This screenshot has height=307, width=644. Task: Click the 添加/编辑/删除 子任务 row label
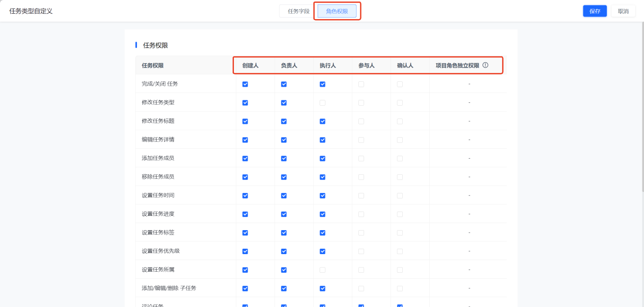click(169, 288)
